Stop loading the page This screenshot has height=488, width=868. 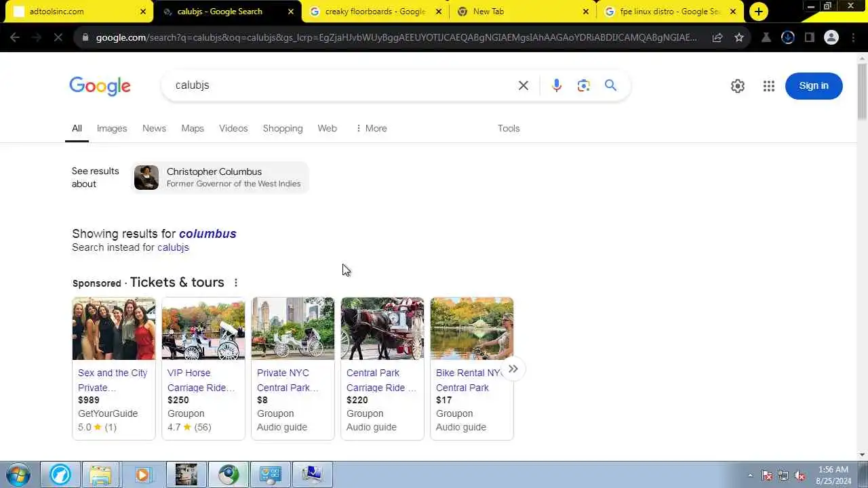(x=58, y=38)
